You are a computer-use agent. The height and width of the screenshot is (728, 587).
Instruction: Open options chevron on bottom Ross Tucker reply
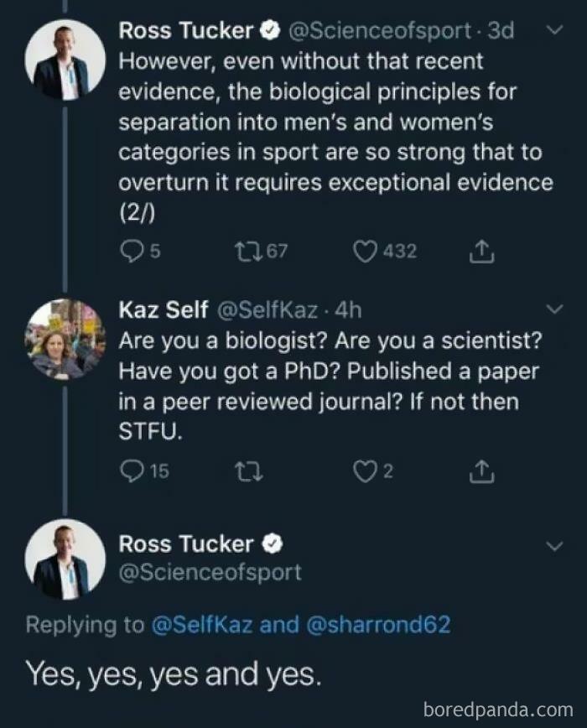coord(554,546)
